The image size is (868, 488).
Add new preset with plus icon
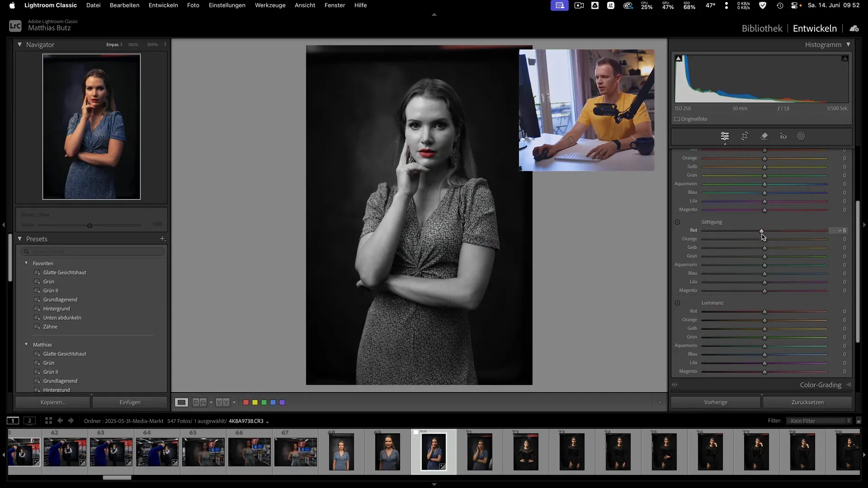click(162, 239)
